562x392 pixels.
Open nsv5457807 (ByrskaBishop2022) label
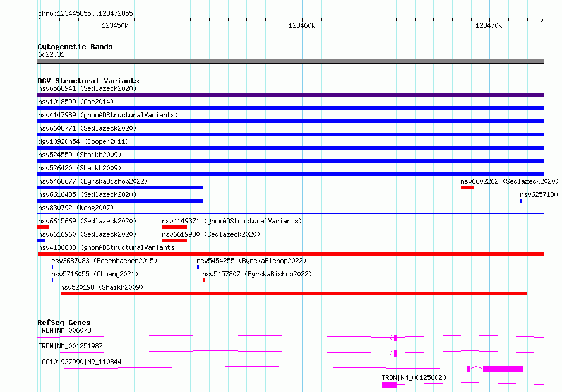(x=257, y=274)
